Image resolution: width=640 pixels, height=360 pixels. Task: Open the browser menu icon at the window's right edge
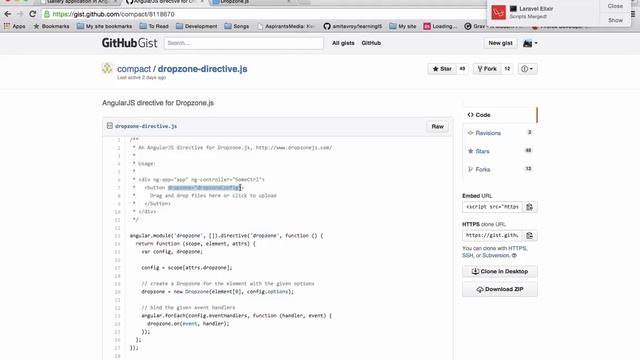(x=633, y=14)
